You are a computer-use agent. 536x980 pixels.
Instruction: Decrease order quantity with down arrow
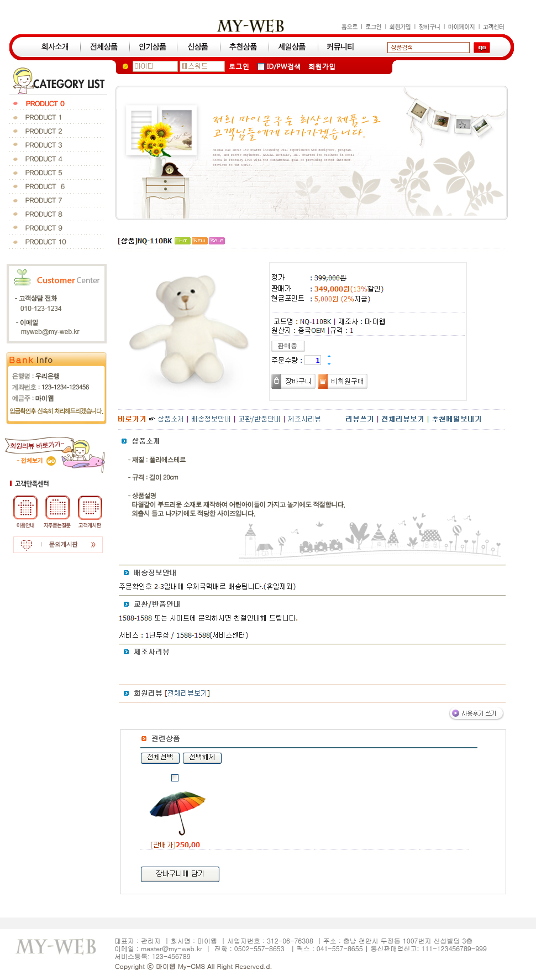pyautogui.click(x=329, y=364)
